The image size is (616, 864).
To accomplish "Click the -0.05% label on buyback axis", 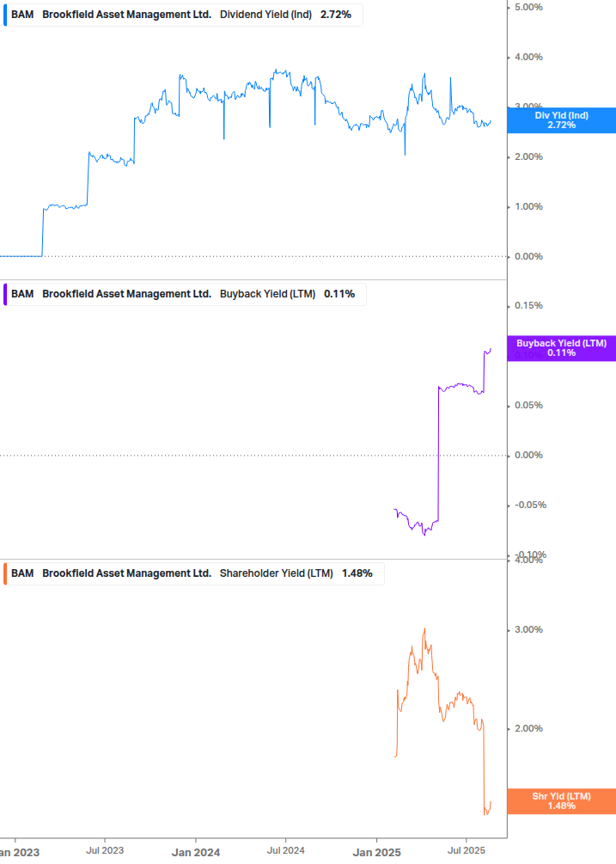I will click(530, 506).
